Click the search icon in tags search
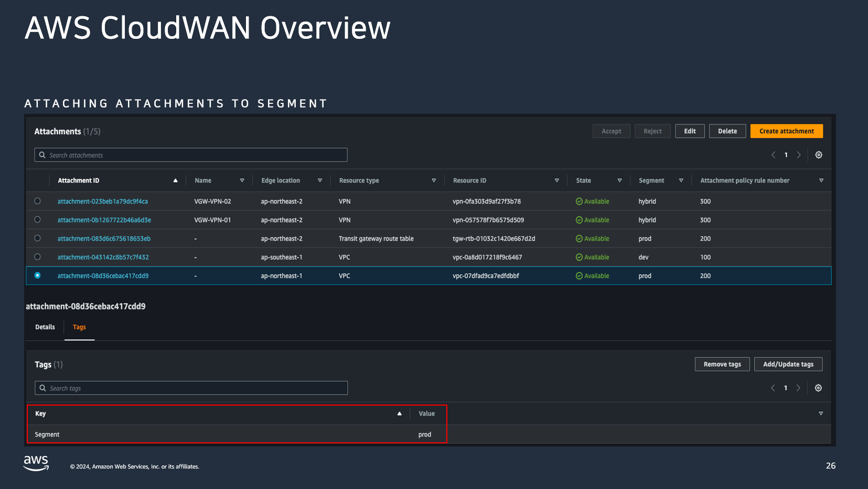 (x=43, y=388)
